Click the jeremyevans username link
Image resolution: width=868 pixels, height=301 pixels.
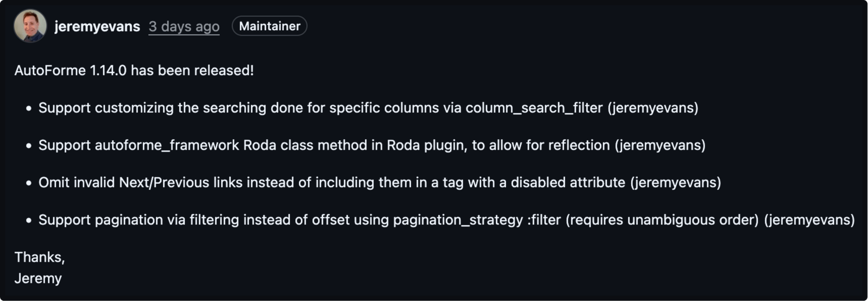(x=97, y=26)
